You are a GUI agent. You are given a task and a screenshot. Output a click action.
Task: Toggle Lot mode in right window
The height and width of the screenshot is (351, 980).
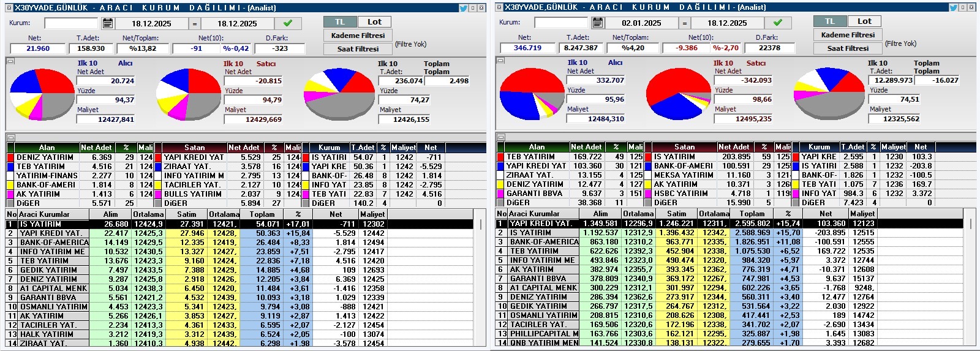click(864, 21)
